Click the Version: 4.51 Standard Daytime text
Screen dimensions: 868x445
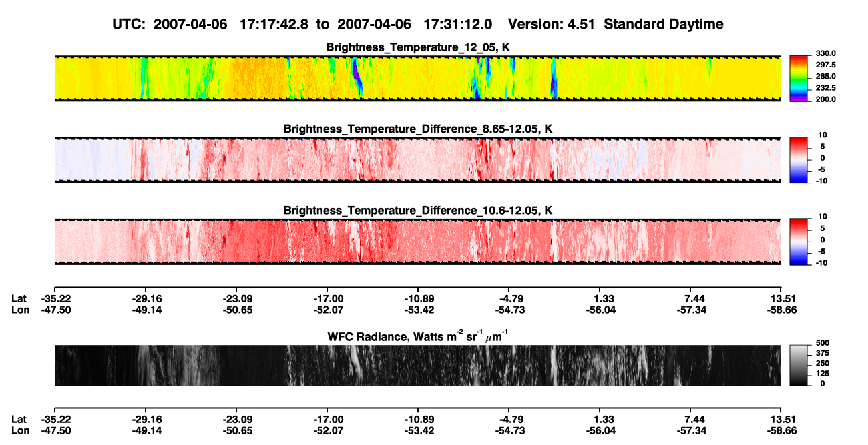pyautogui.click(x=616, y=24)
